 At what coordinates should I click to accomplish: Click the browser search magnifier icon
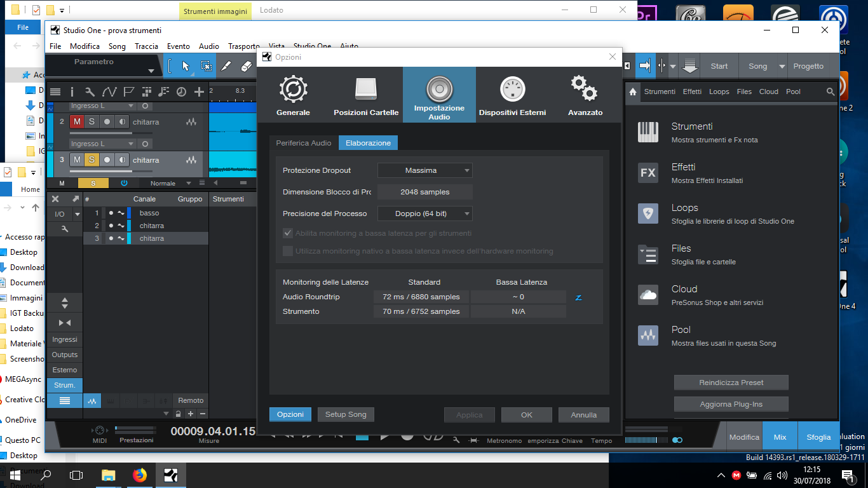coord(831,92)
